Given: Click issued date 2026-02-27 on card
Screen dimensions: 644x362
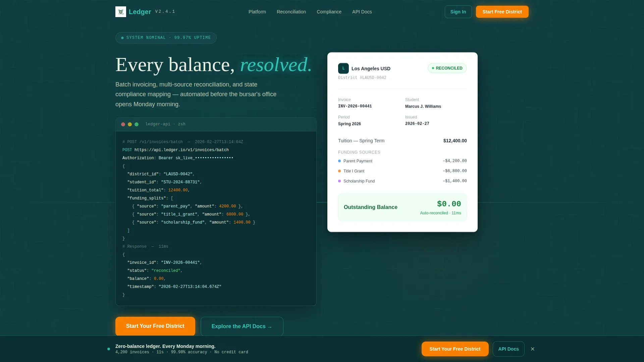Looking at the screenshot, I should click(417, 124).
